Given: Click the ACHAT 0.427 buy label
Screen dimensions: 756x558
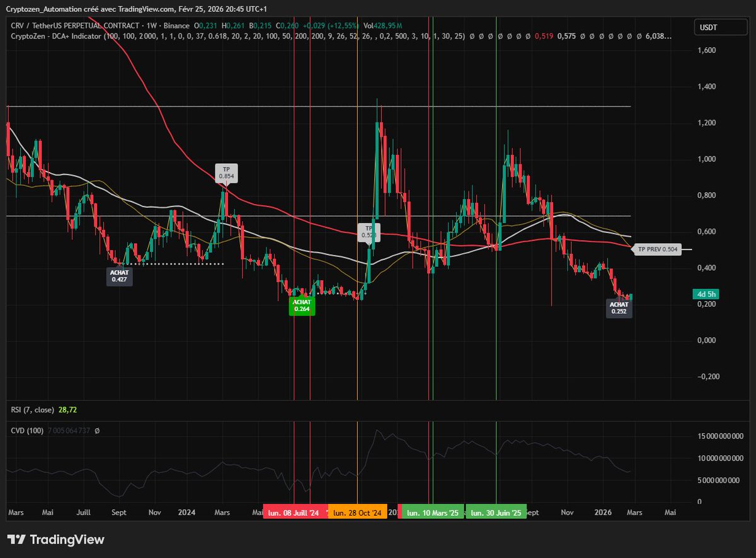Looking at the screenshot, I should [x=119, y=276].
